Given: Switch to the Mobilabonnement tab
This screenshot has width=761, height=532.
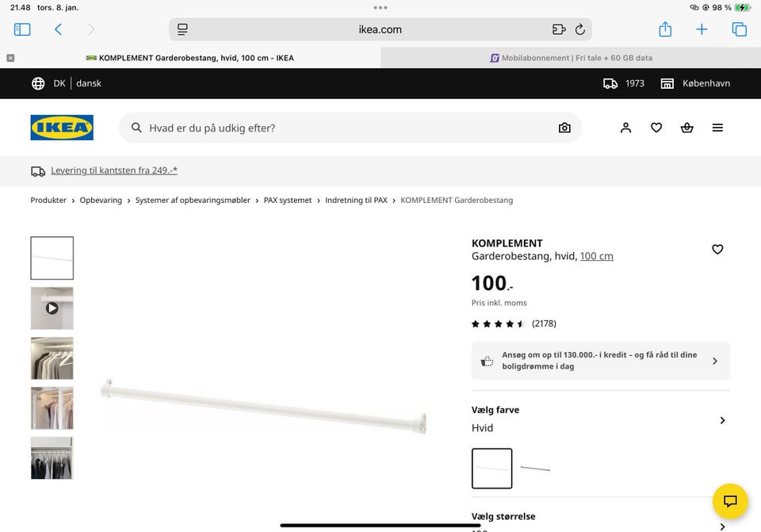Looking at the screenshot, I should 571,58.
